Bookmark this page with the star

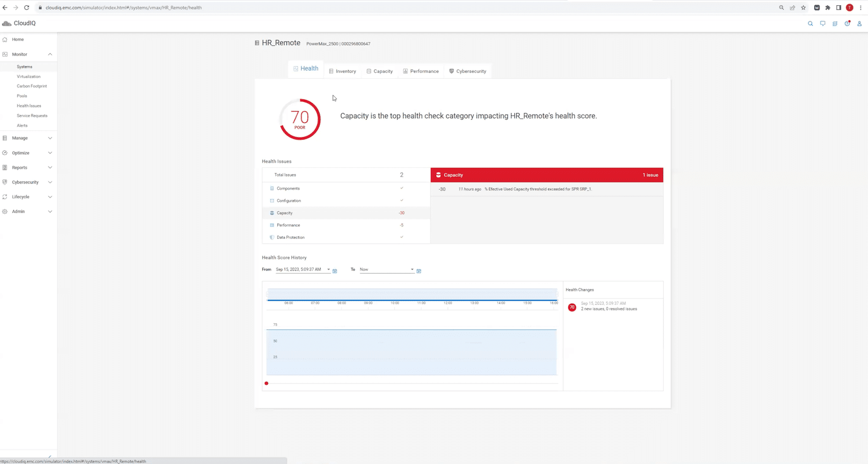(x=803, y=8)
